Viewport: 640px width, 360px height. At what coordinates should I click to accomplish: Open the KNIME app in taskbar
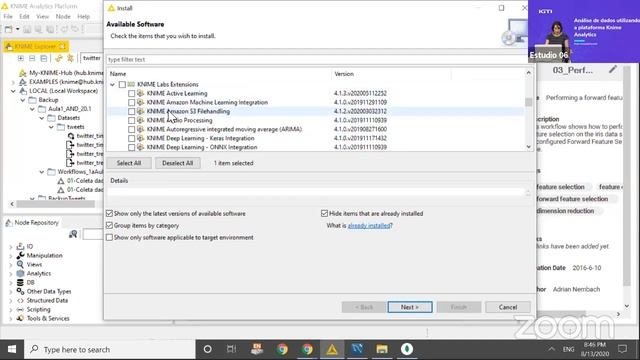[332, 349]
